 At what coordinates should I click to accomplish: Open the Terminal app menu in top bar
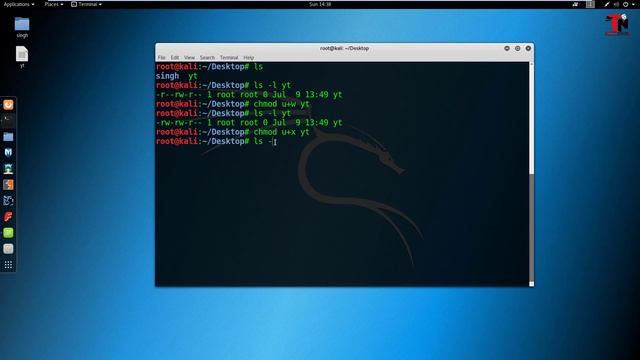[86, 4]
